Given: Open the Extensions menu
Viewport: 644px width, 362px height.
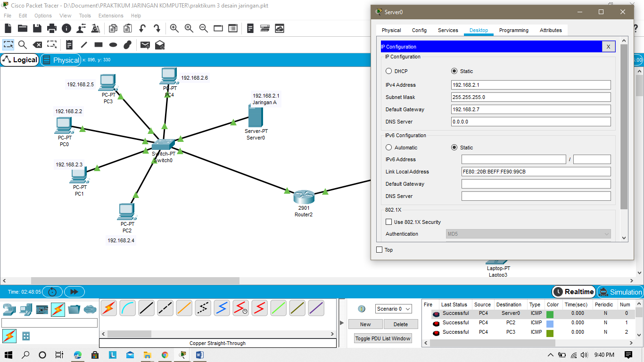Looking at the screenshot, I should pyautogui.click(x=111, y=16).
